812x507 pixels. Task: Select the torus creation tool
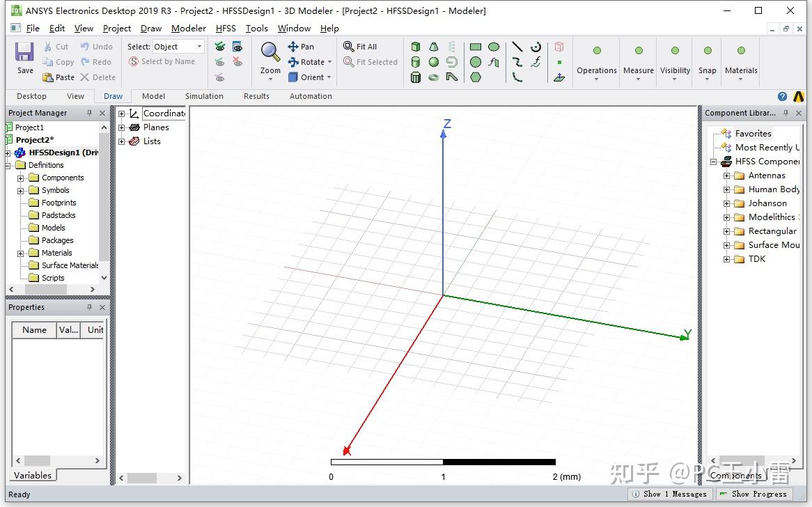click(x=434, y=77)
